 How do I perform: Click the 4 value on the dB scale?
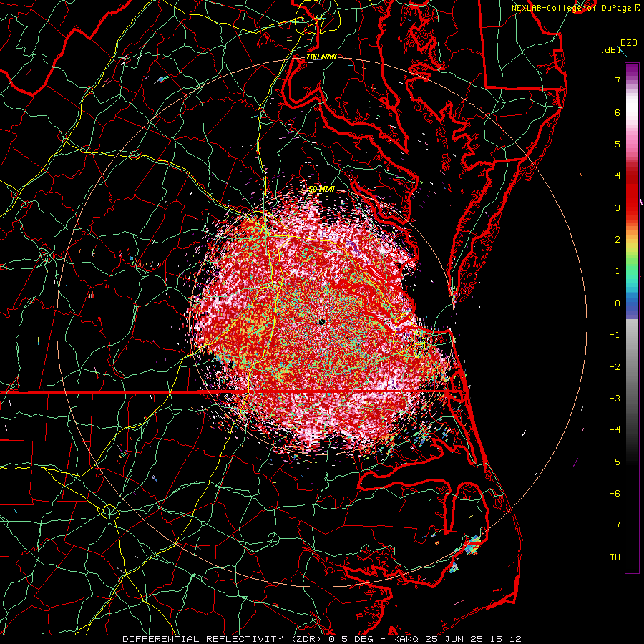[618, 176]
